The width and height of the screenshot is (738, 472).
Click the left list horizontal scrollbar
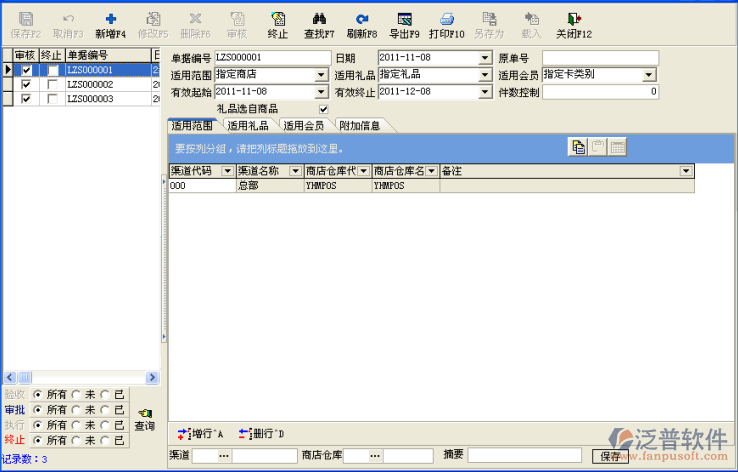pyautogui.click(x=80, y=377)
